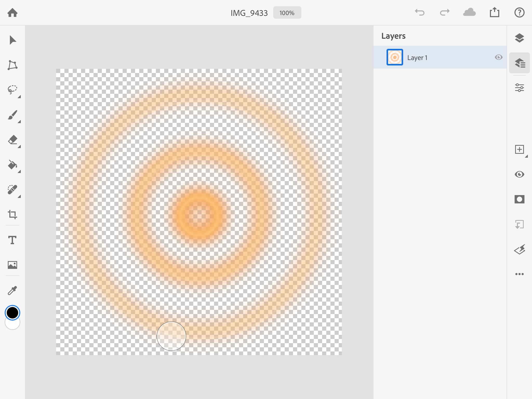Select the Transform tool

coord(12,65)
